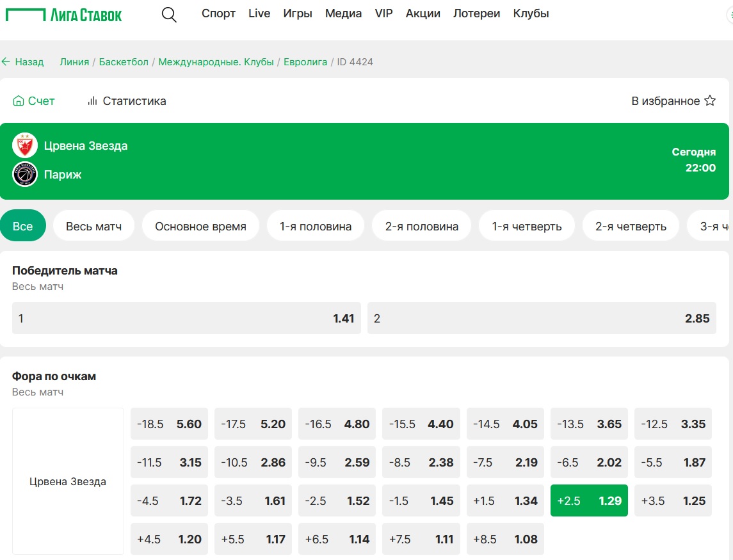Pick handicap -8.5 at 2.38

coord(421,462)
